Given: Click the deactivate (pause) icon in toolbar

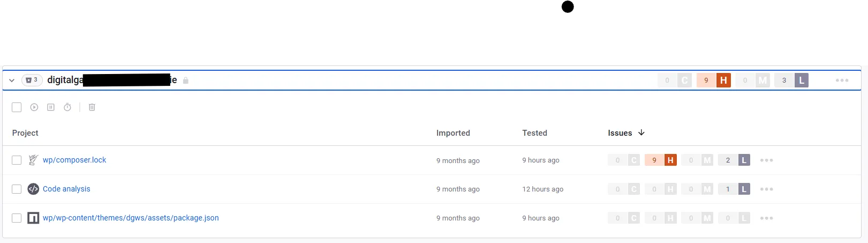Looking at the screenshot, I should click(51, 107).
